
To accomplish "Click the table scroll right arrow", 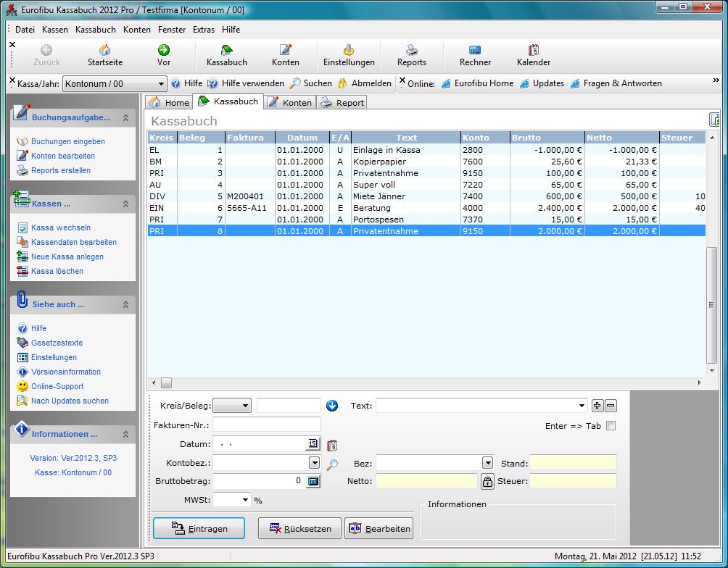I will [699, 383].
